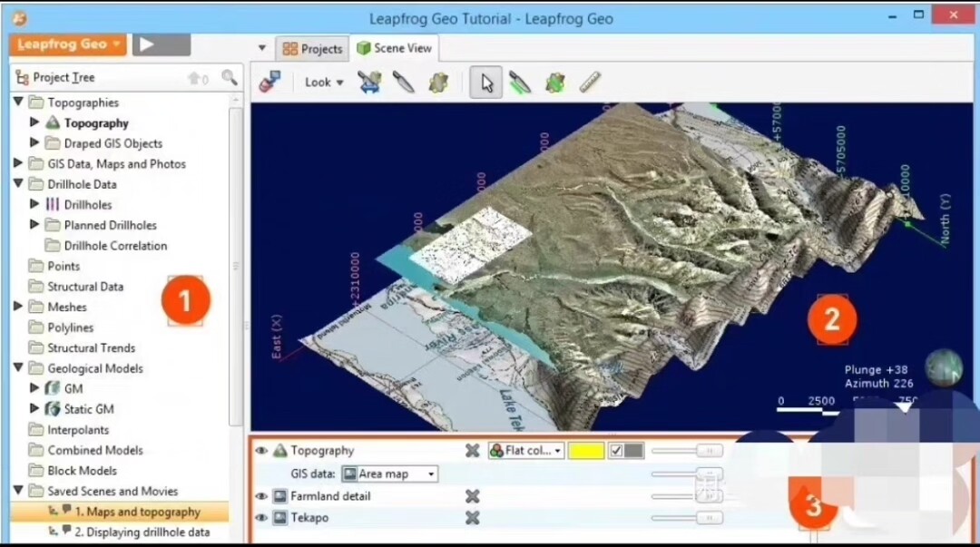Viewport: 980px width, 547px height.
Task: Switch to the Scene View tab
Action: 395,48
